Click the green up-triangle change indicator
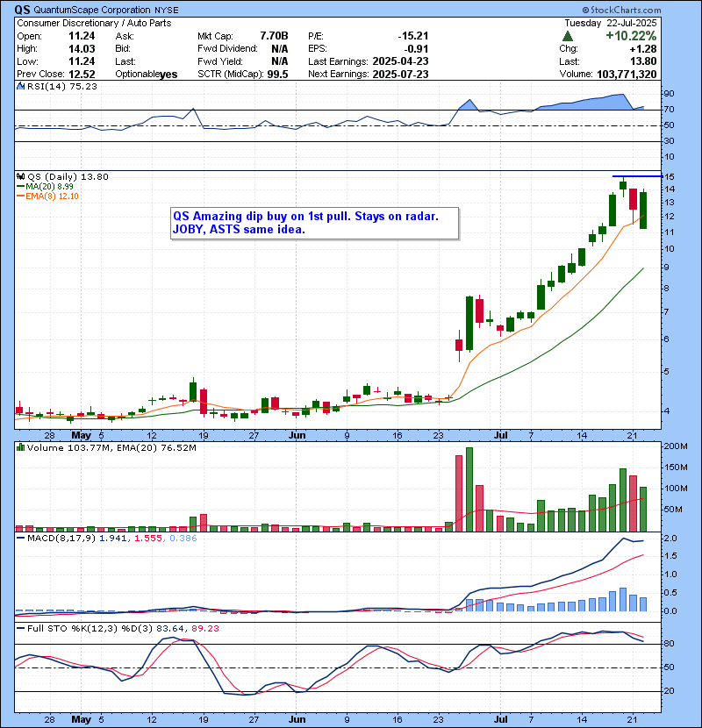Screen dimensions: 702x728 [567, 36]
